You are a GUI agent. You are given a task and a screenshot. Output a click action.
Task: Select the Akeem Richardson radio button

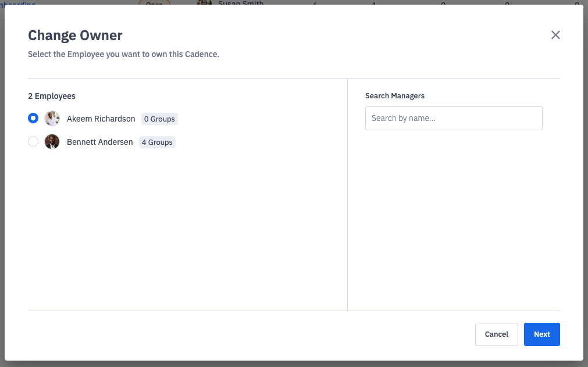tap(33, 118)
